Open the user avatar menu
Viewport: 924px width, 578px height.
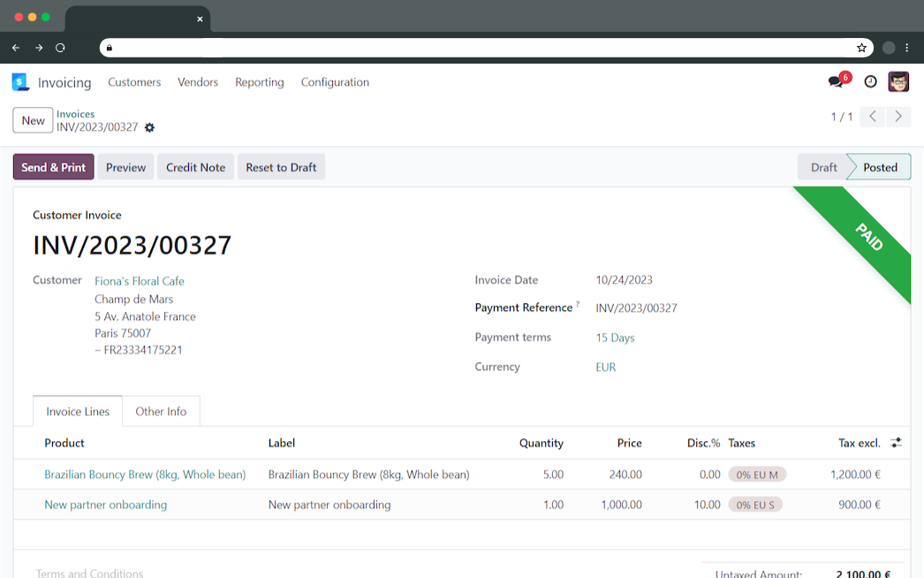(898, 82)
